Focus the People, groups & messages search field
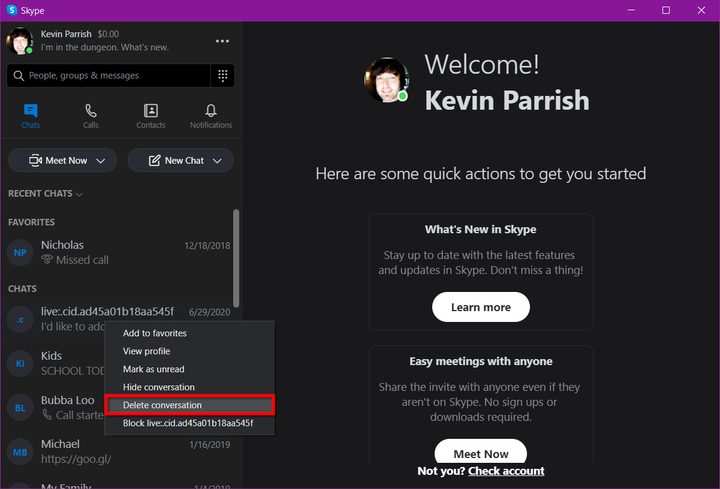Screen dimensions: 720x489 (109, 75)
